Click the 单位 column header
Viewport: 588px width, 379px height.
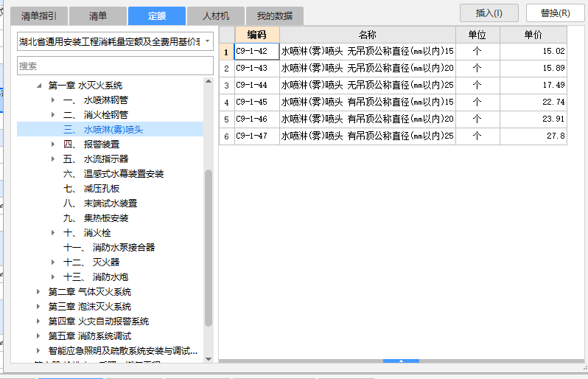[x=477, y=35]
